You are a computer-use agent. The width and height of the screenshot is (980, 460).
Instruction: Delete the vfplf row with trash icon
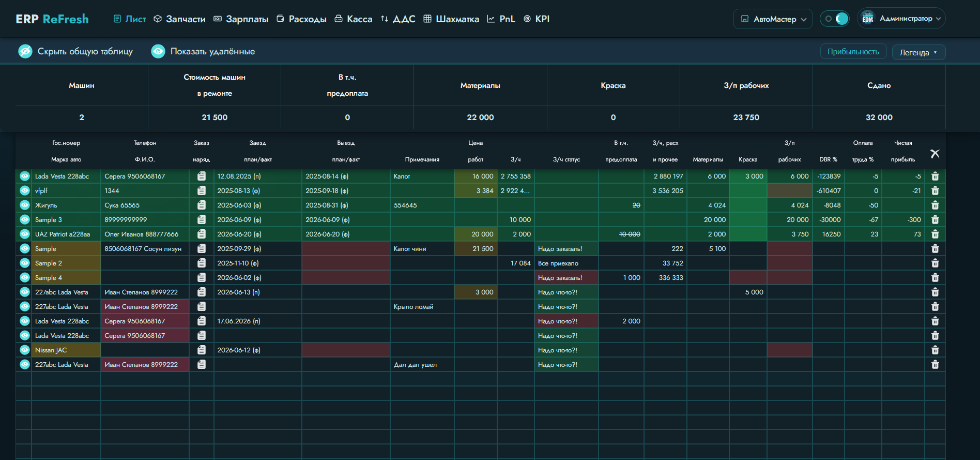[x=935, y=191]
